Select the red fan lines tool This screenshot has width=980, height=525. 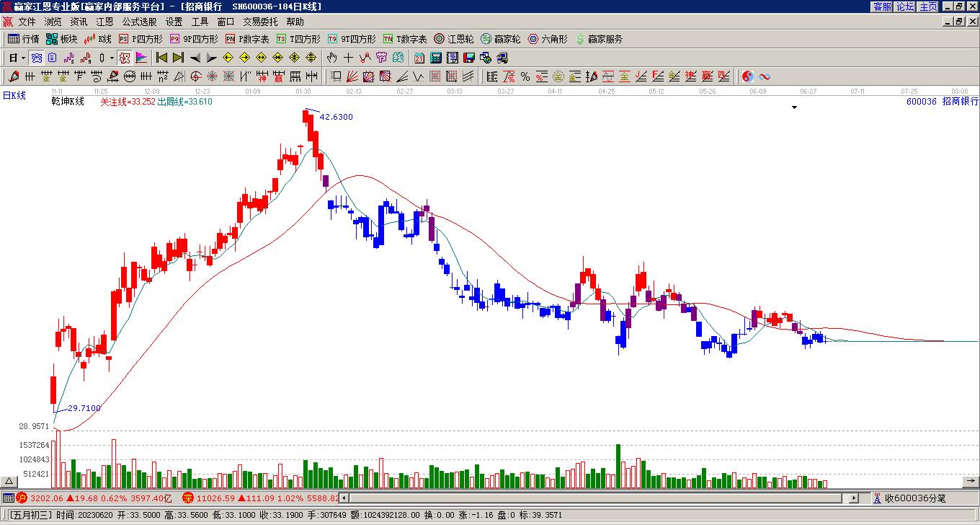click(x=352, y=76)
